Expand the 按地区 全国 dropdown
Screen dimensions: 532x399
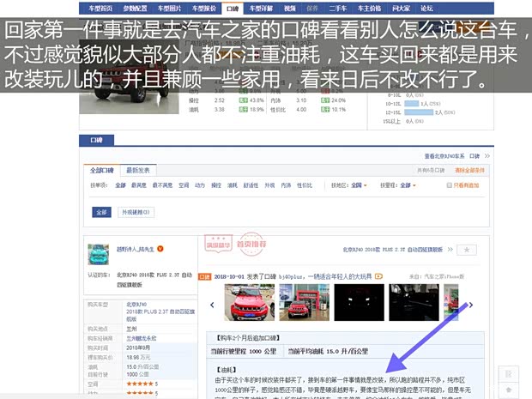[359, 185]
